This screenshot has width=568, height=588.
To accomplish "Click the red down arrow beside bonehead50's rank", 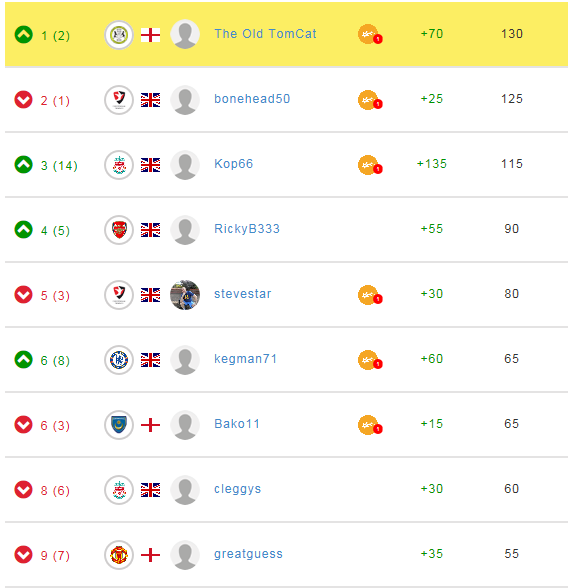I will click(x=23, y=100).
